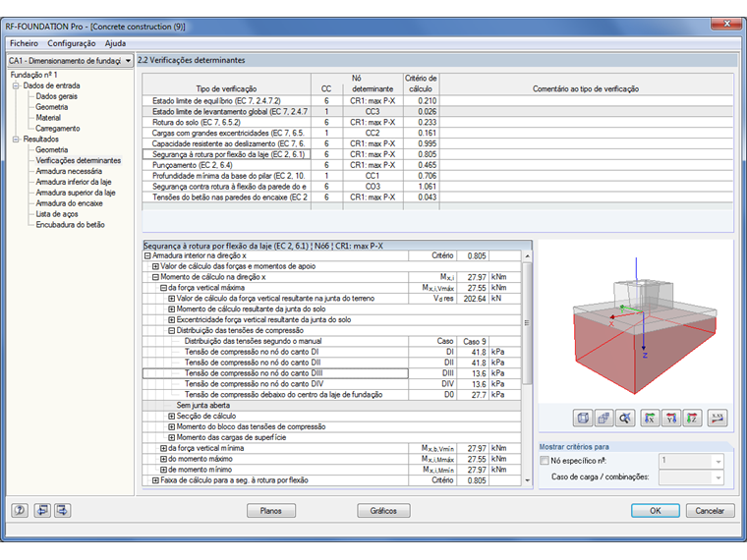Select 'Material' in the navigation tree

(x=48, y=118)
